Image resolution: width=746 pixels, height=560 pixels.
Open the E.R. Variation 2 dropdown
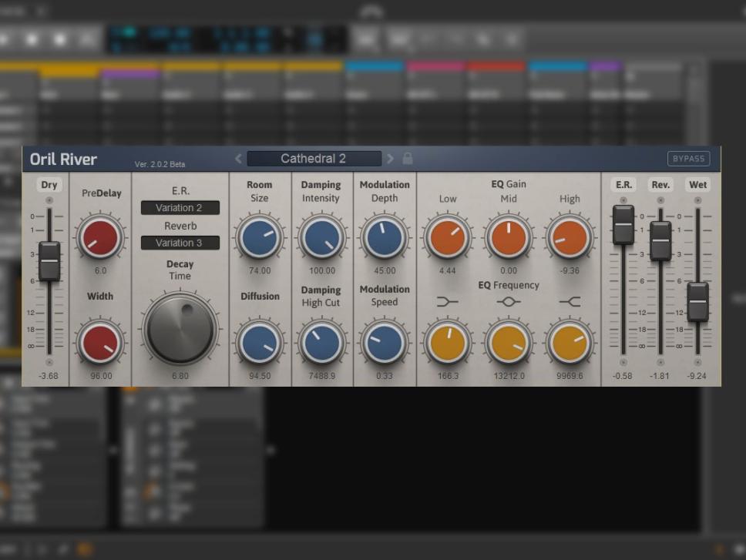coord(180,208)
